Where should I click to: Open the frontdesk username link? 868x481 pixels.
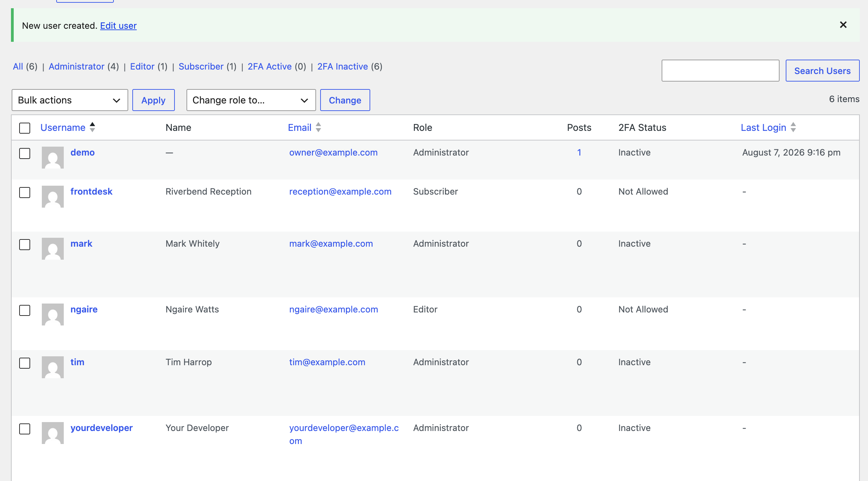(x=92, y=192)
